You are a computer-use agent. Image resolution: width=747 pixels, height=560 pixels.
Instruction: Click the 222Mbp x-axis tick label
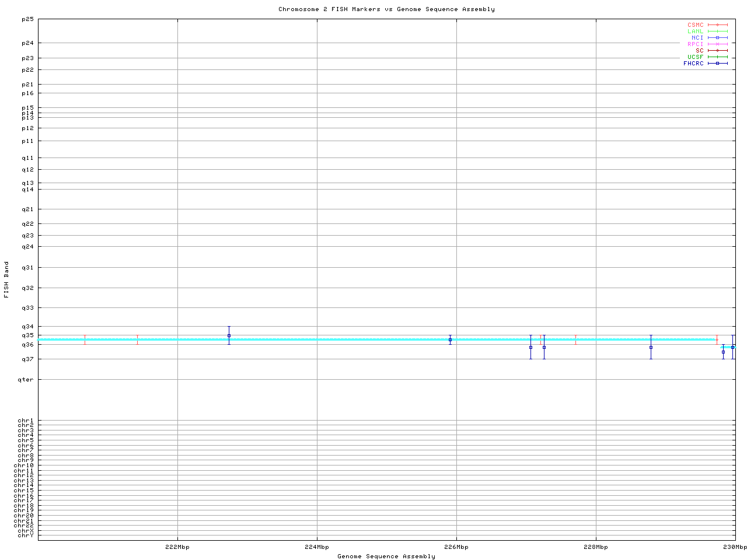point(177,547)
